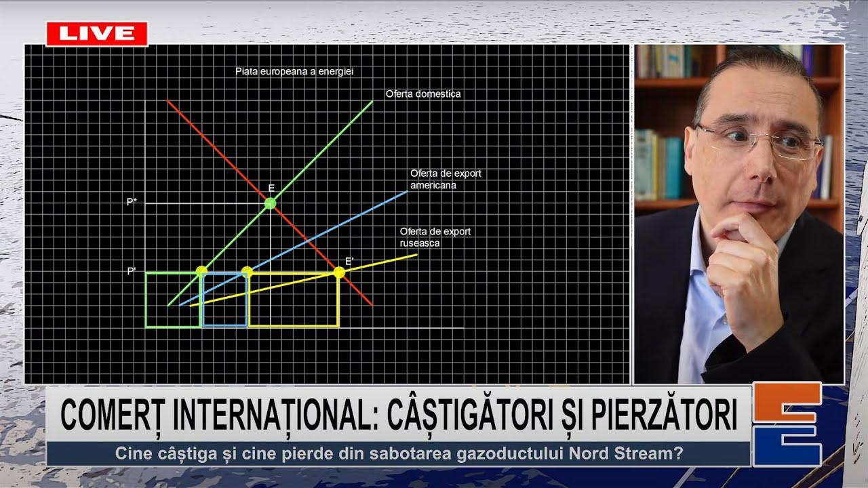
Task: Click the P* price label
Action: [x=132, y=202]
